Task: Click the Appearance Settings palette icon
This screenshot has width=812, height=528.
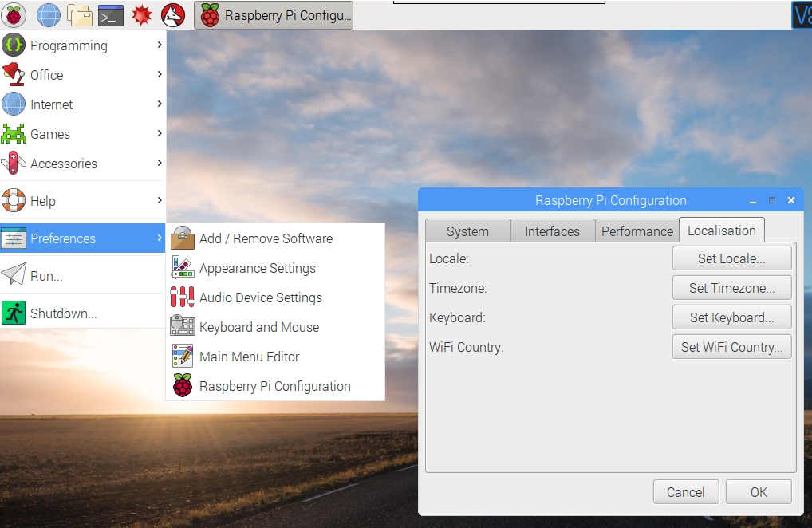Action: click(183, 268)
